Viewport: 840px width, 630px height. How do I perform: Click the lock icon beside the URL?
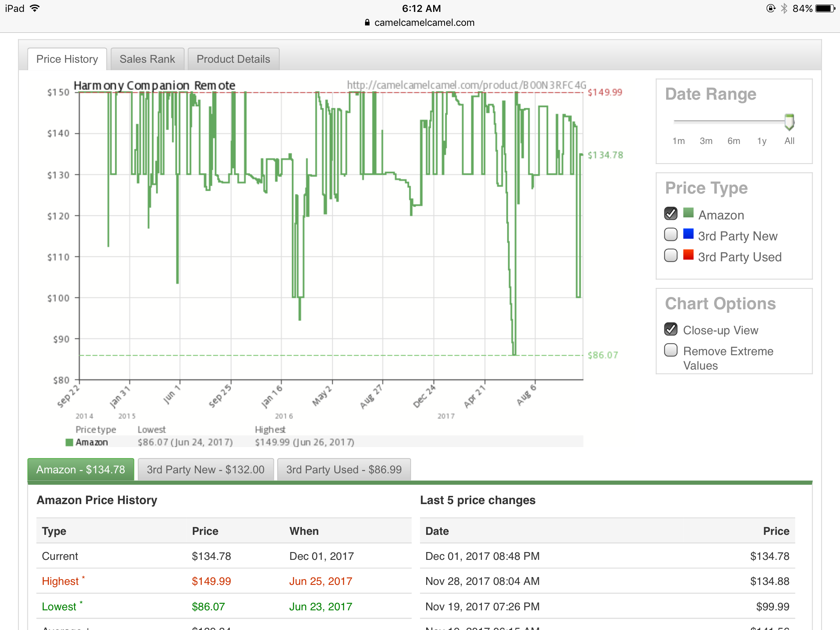[x=367, y=23]
